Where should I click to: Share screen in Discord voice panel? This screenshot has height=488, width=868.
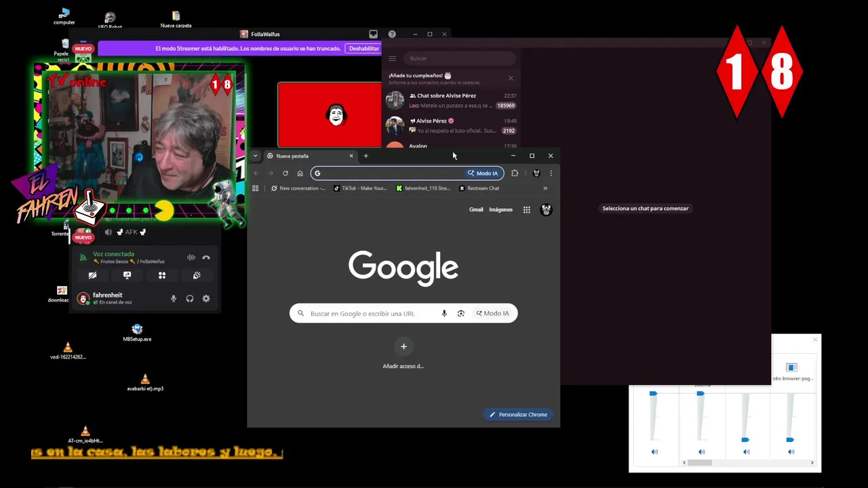pyautogui.click(x=127, y=275)
